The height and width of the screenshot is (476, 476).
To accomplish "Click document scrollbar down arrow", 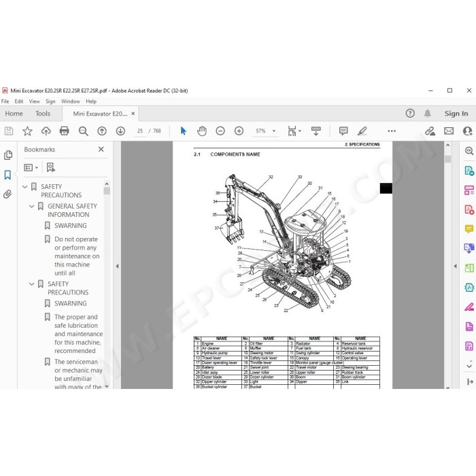I will [x=447, y=387].
